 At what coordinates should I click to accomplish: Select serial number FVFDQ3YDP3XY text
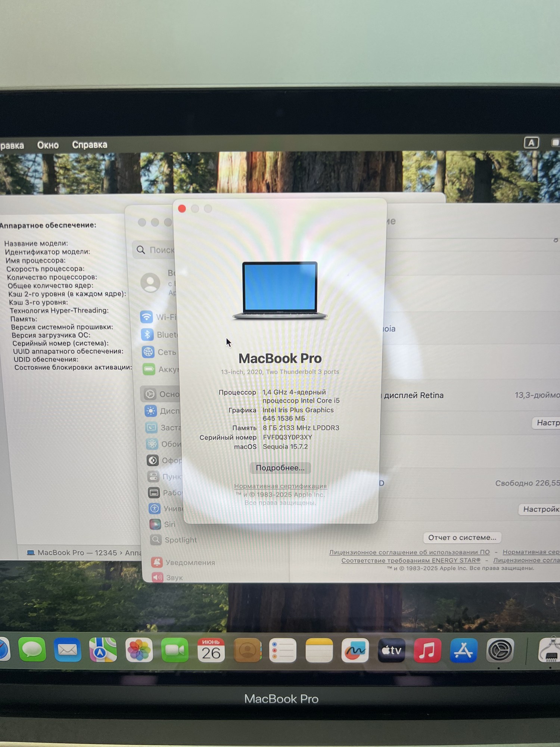click(287, 437)
